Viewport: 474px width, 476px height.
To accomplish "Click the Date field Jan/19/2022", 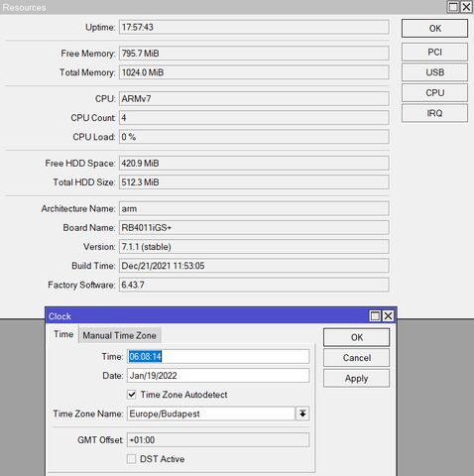I will (218, 376).
